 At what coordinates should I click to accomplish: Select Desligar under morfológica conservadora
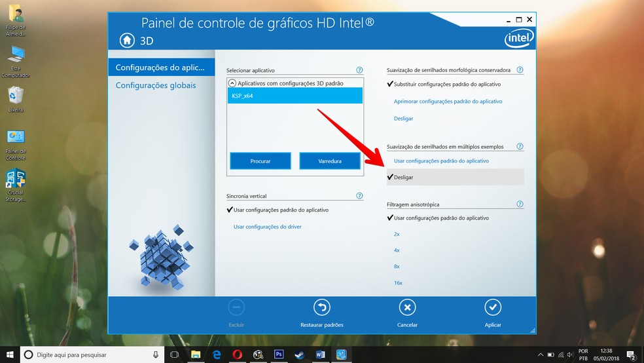pyautogui.click(x=403, y=119)
